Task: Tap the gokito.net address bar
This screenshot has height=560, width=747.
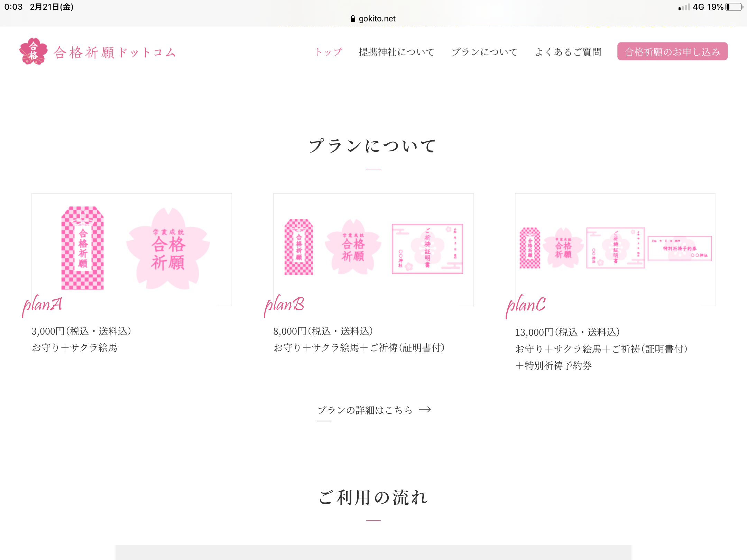Action: 377,19
